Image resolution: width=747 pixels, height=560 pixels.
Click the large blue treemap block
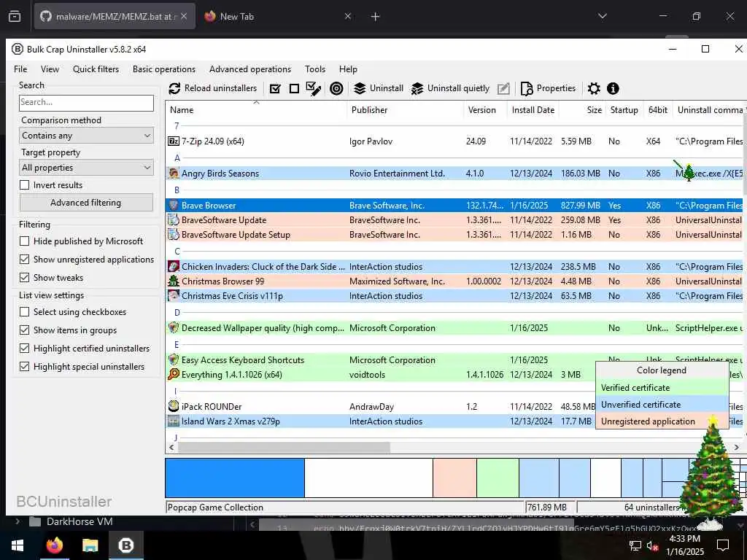point(235,478)
